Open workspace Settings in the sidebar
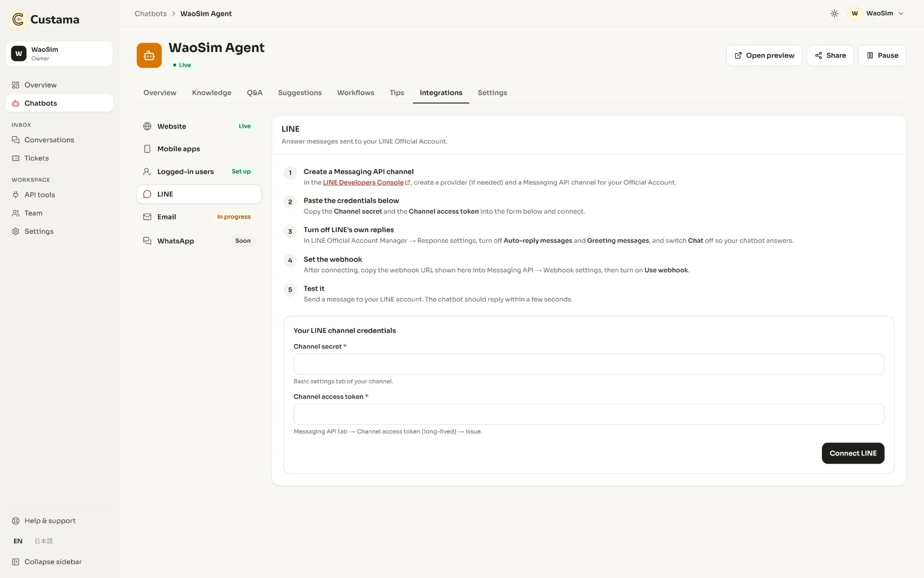Screen dimensions: 924x578 click(59, 231)
